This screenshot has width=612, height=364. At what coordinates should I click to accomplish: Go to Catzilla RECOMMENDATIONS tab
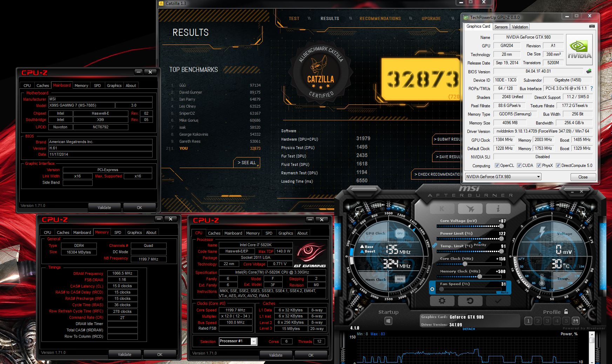380,19
